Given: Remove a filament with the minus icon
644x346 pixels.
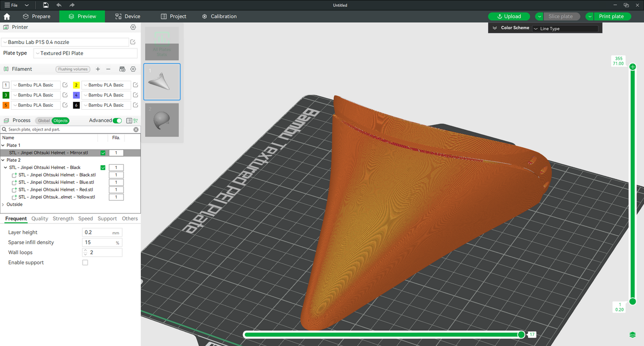Looking at the screenshot, I should click(108, 69).
